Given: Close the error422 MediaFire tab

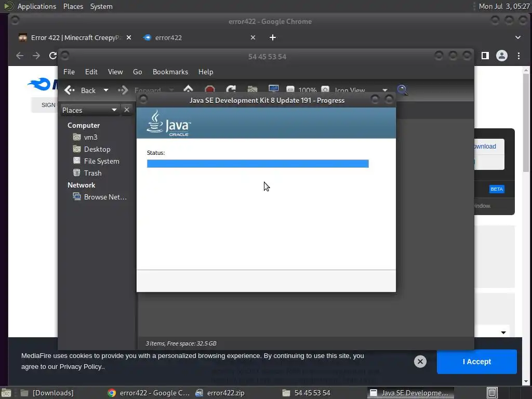Looking at the screenshot, I should [253, 37].
